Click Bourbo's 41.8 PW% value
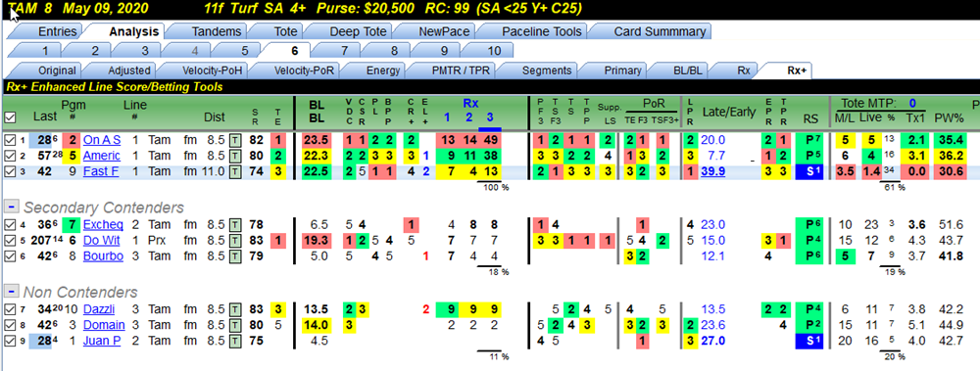Image resolution: width=980 pixels, height=371 pixels. (950, 256)
